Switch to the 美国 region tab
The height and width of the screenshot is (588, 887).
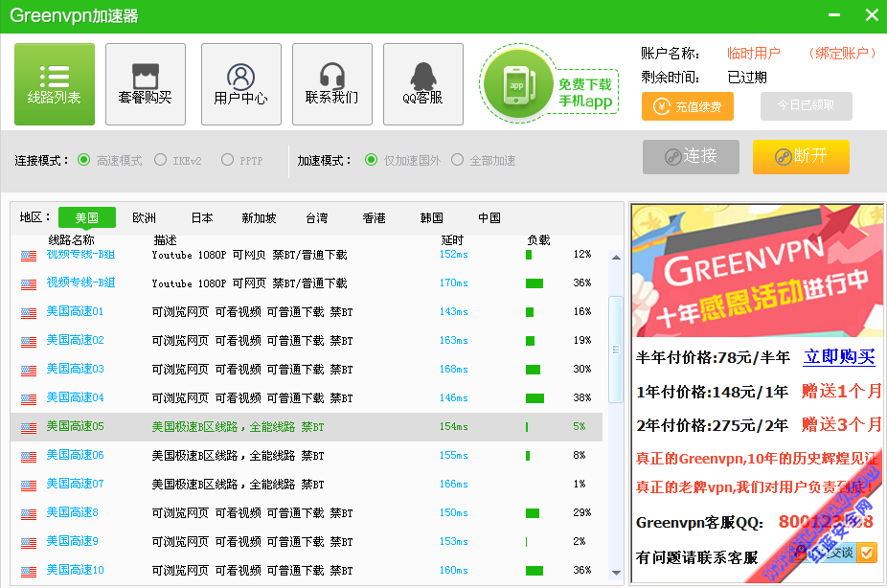(86, 217)
